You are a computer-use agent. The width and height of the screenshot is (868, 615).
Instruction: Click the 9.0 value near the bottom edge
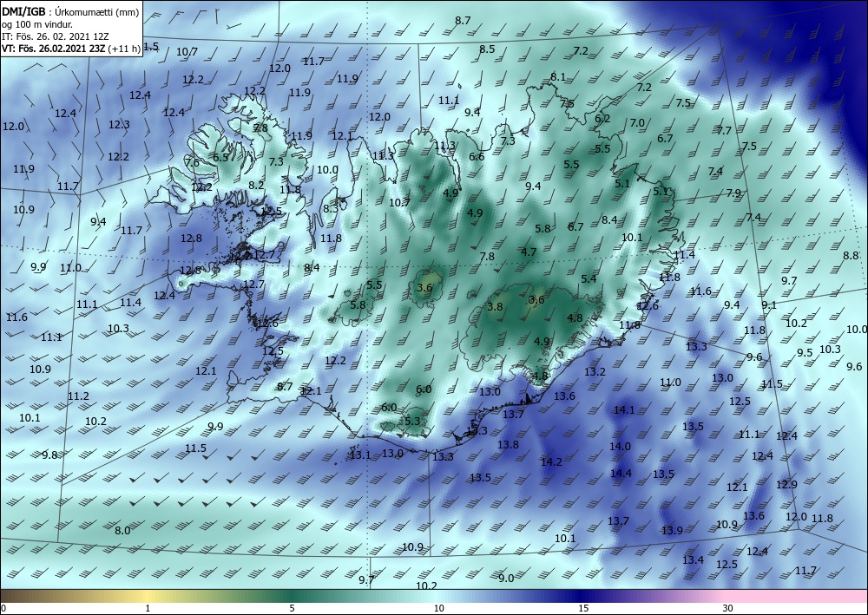pyautogui.click(x=506, y=578)
